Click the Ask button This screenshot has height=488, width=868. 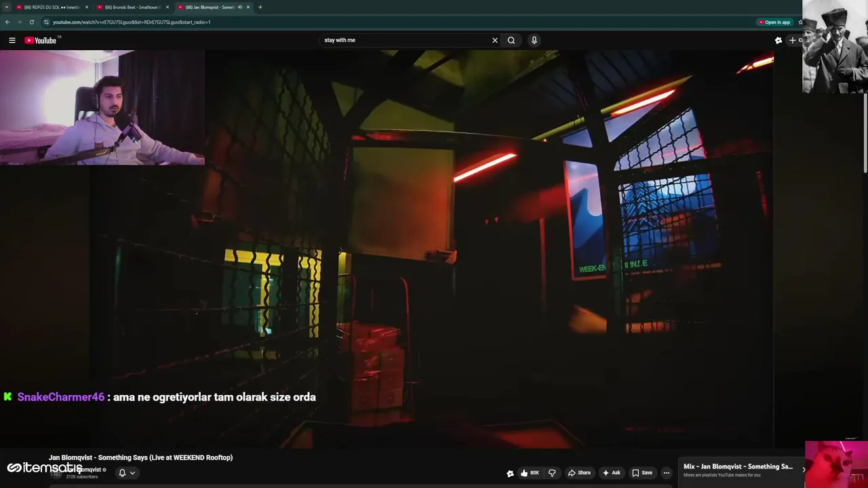(611, 473)
